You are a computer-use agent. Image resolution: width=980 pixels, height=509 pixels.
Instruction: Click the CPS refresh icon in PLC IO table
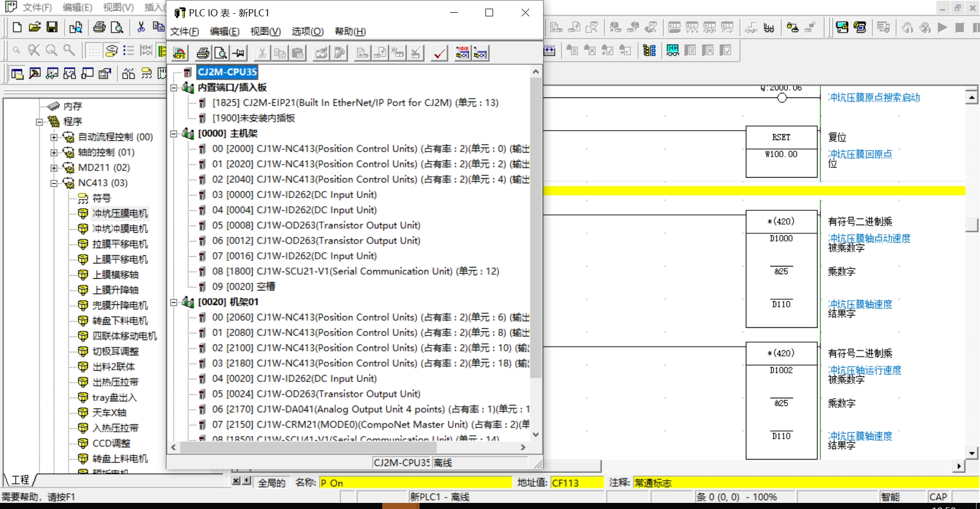pyautogui.click(x=180, y=53)
